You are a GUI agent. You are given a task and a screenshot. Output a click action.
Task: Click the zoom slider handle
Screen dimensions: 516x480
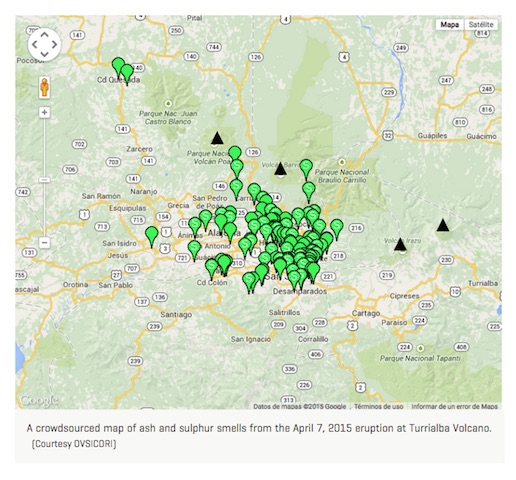coord(44,180)
